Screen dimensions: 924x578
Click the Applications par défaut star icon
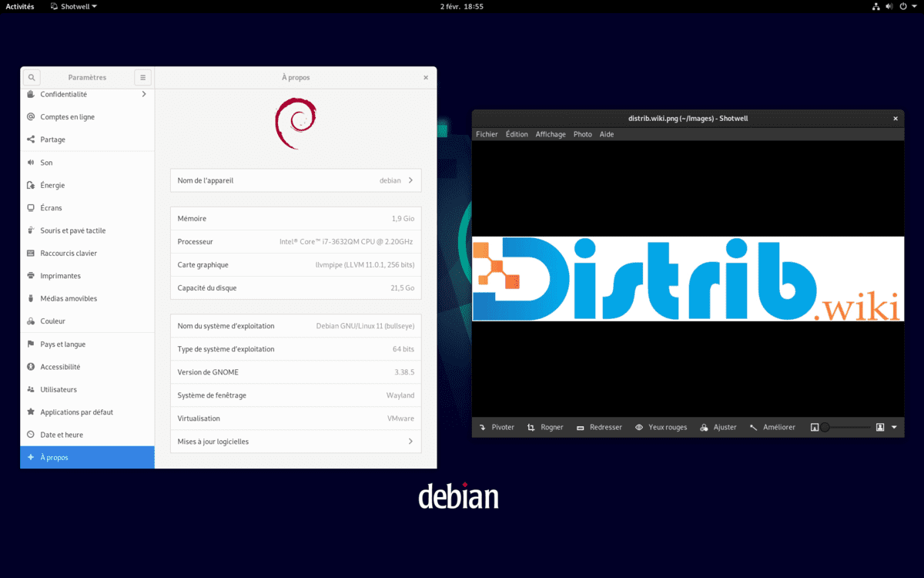(x=31, y=412)
